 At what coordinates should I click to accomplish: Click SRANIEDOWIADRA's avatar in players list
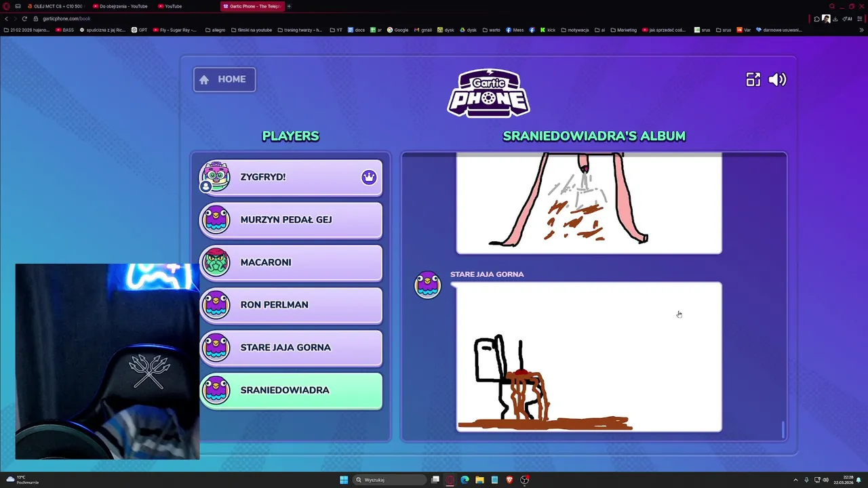[216, 390]
